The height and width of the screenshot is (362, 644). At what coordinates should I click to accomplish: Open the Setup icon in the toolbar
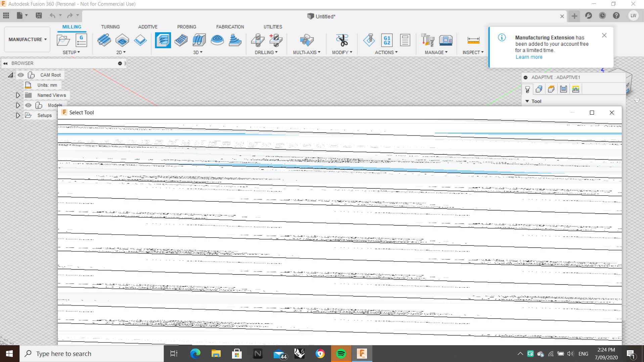point(63,40)
